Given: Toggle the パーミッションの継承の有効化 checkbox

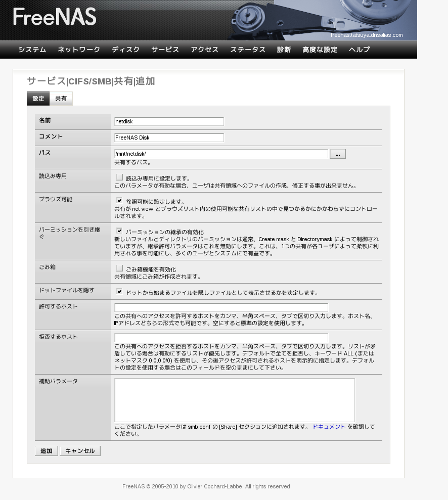Looking at the screenshot, I should coord(119,231).
